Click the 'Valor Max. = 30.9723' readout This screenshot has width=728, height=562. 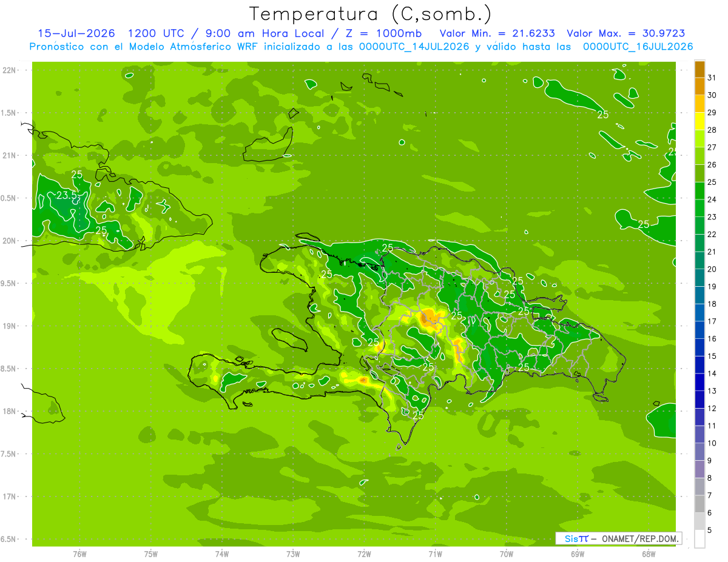625,33
